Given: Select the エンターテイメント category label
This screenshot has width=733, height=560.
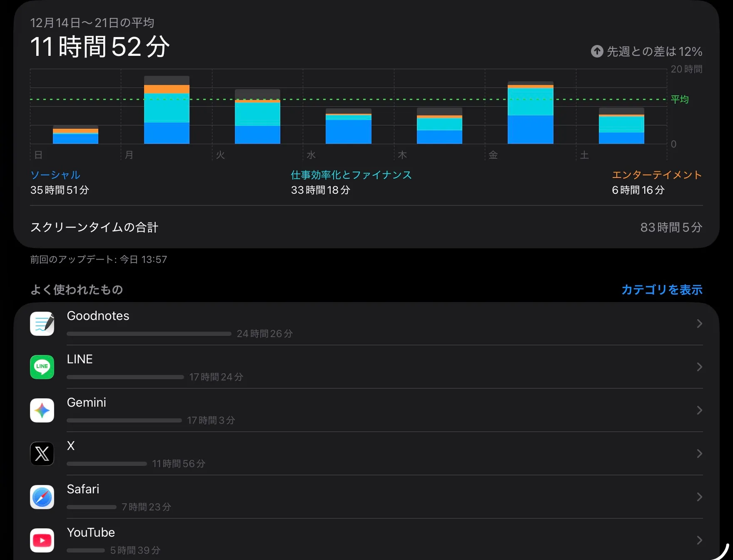Looking at the screenshot, I should pos(657,175).
